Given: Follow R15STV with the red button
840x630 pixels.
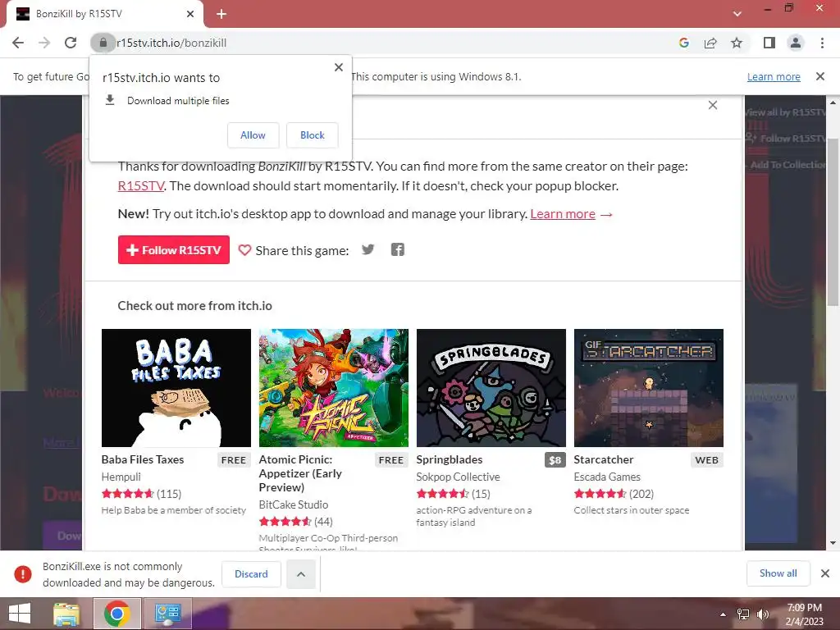Looking at the screenshot, I should coord(174,249).
